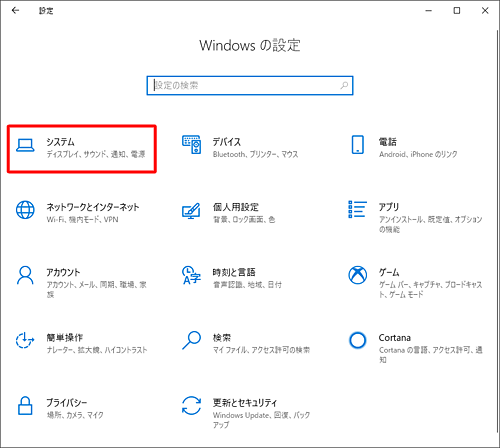Open the 個人用設定 title
This screenshot has height=448, width=500.
tap(236, 207)
